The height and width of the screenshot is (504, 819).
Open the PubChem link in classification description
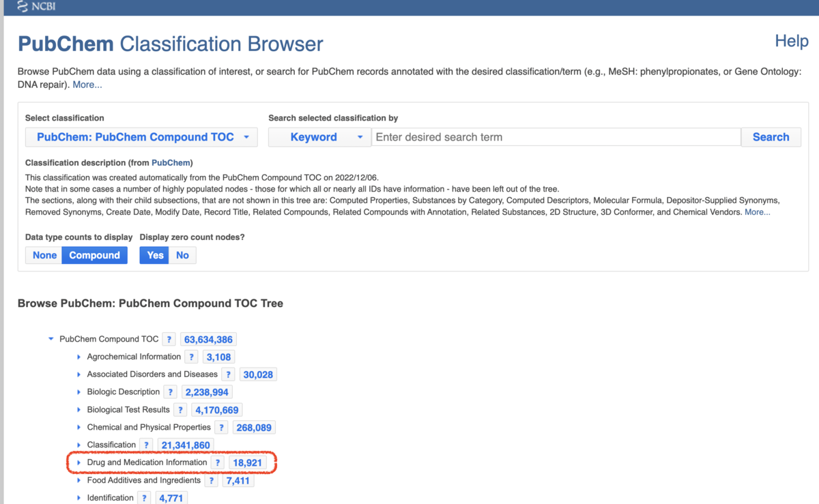pyautogui.click(x=171, y=163)
